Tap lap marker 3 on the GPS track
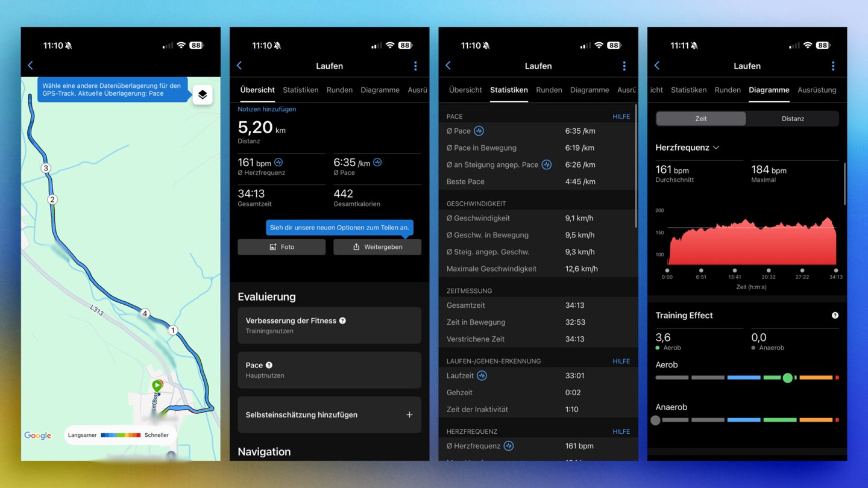Viewport: 868px width, 488px height. pos(46,168)
